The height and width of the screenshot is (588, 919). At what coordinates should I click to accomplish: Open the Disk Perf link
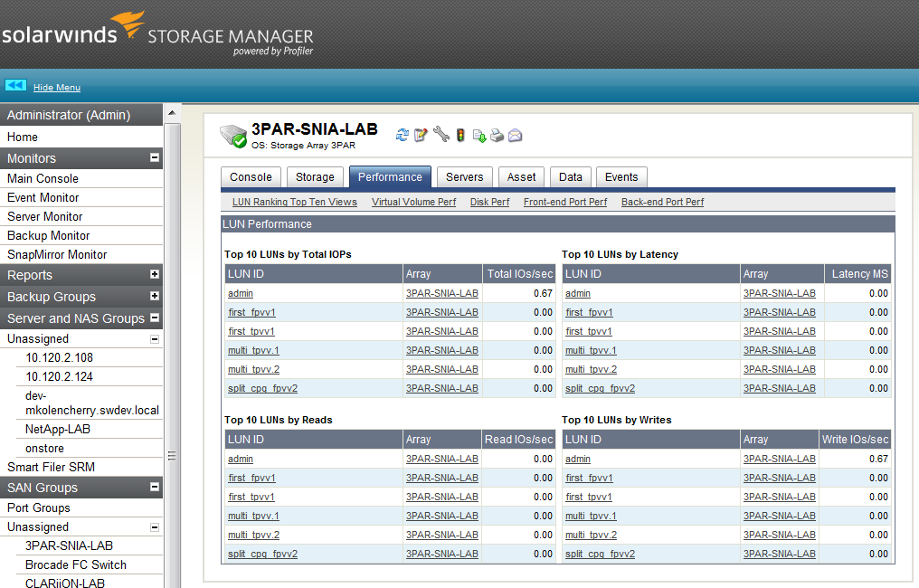tap(489, 202)
